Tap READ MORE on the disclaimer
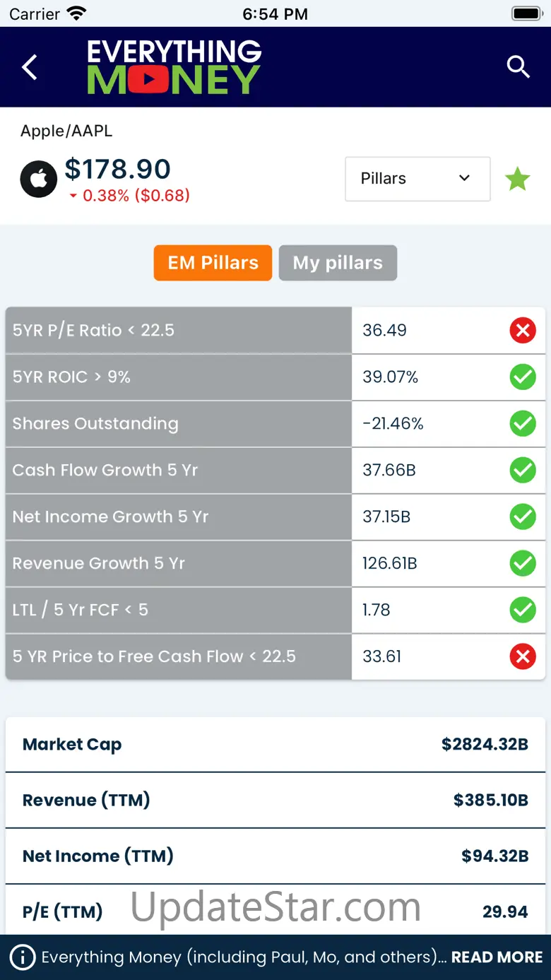This screenshot has height=980, width=551. [x=497, y=957]
